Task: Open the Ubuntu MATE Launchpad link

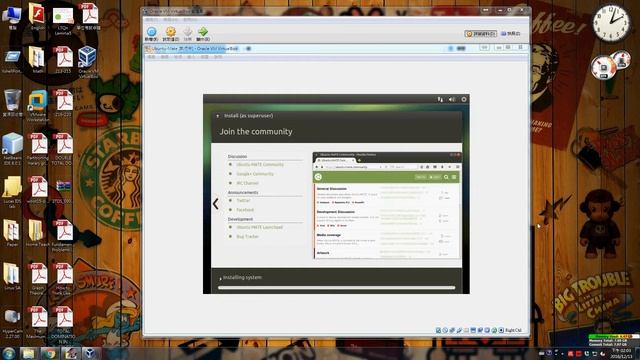Action: click(260, 227)
